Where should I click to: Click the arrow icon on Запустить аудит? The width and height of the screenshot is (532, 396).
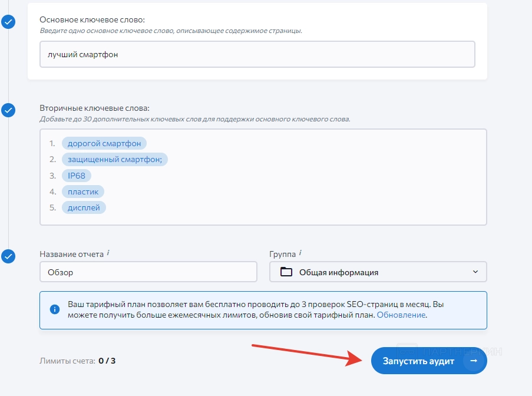(473, 361)
